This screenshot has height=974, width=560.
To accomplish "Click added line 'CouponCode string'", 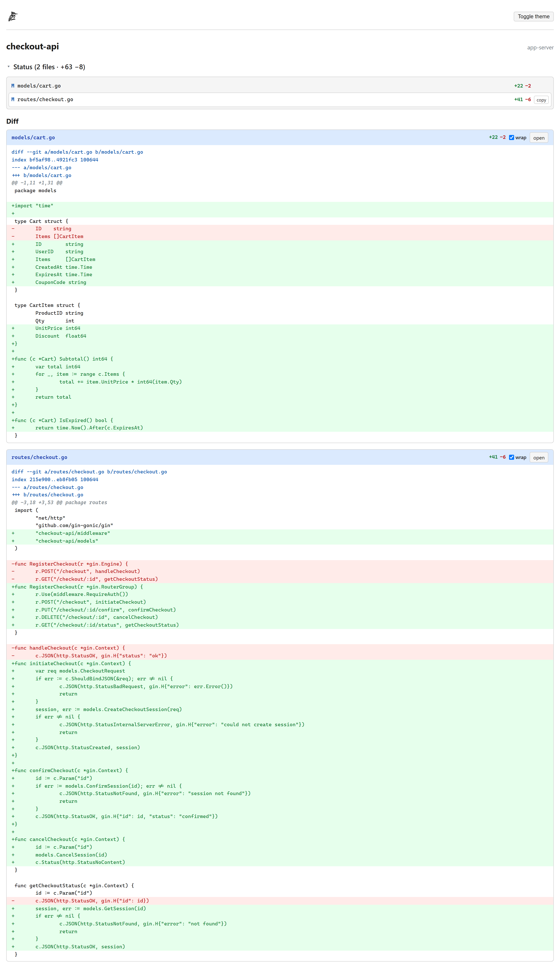I will [280, 282].
